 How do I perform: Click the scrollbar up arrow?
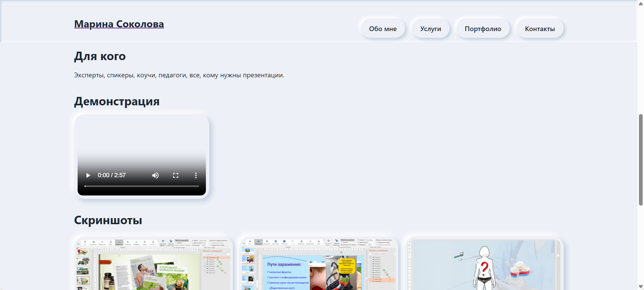[641, 3]
